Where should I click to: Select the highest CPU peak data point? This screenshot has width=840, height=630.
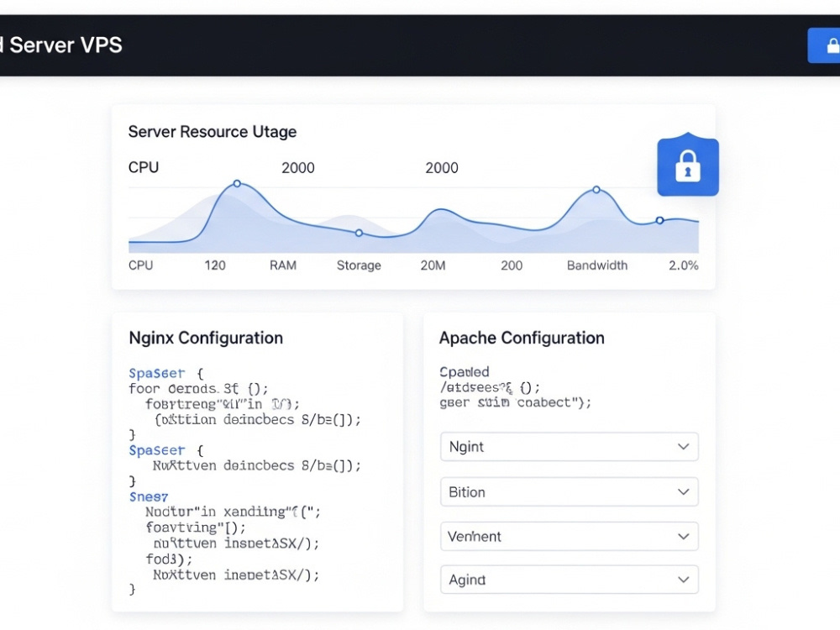coord(237,184)
